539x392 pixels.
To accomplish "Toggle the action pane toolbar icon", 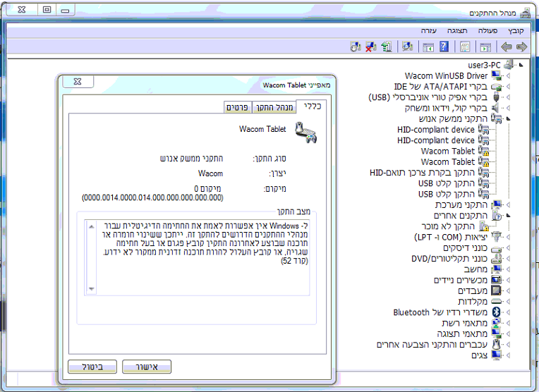I will coord(428,47).
